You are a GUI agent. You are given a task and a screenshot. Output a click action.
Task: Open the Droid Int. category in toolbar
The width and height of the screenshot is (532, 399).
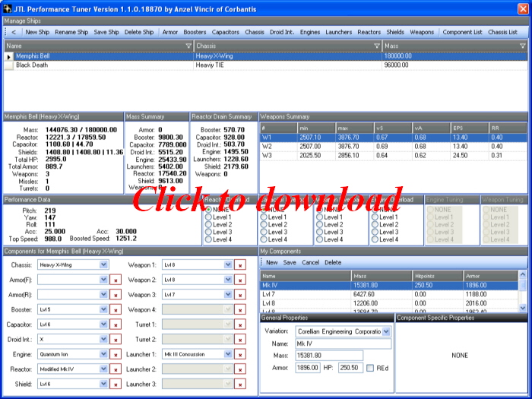pos(282,32)
